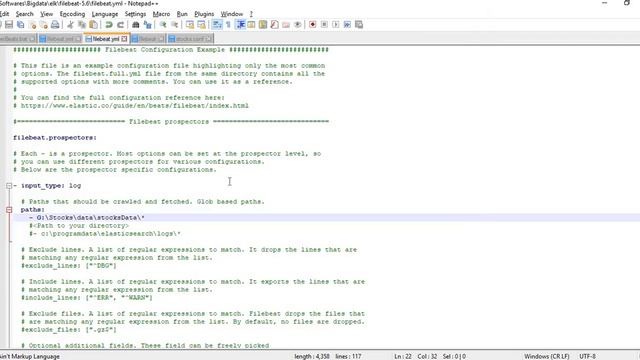Open Find with the binoculars icon

pos(136,25)
